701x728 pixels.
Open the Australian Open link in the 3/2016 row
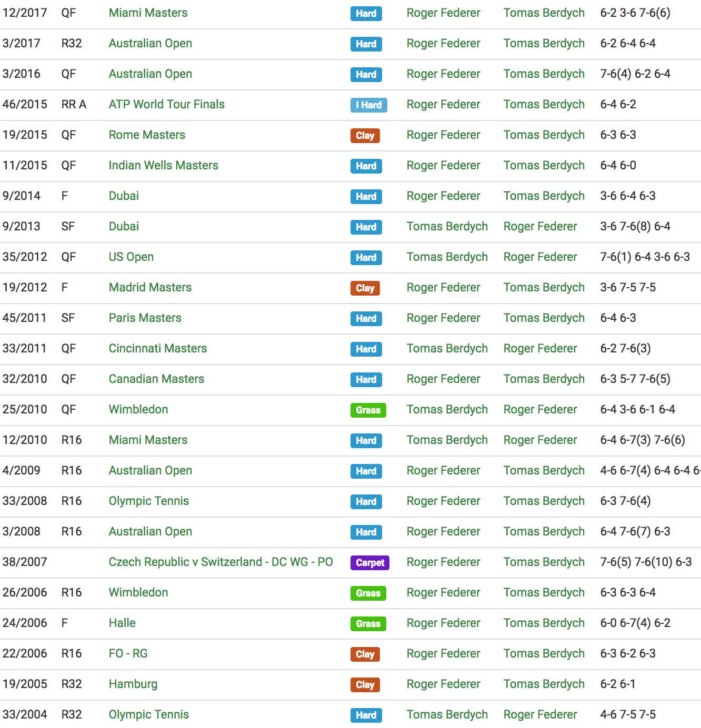(150, 74)
